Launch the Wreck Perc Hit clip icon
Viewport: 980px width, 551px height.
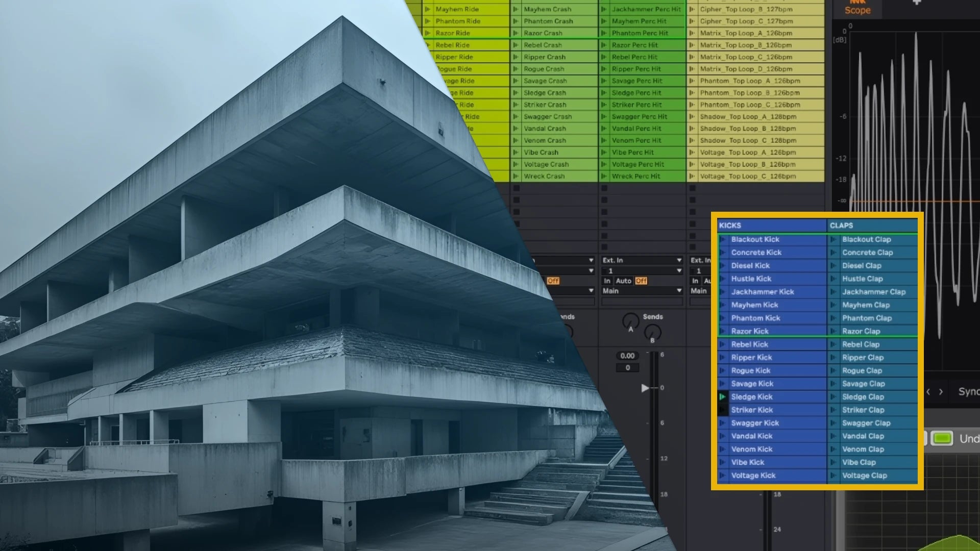(604, 176)
